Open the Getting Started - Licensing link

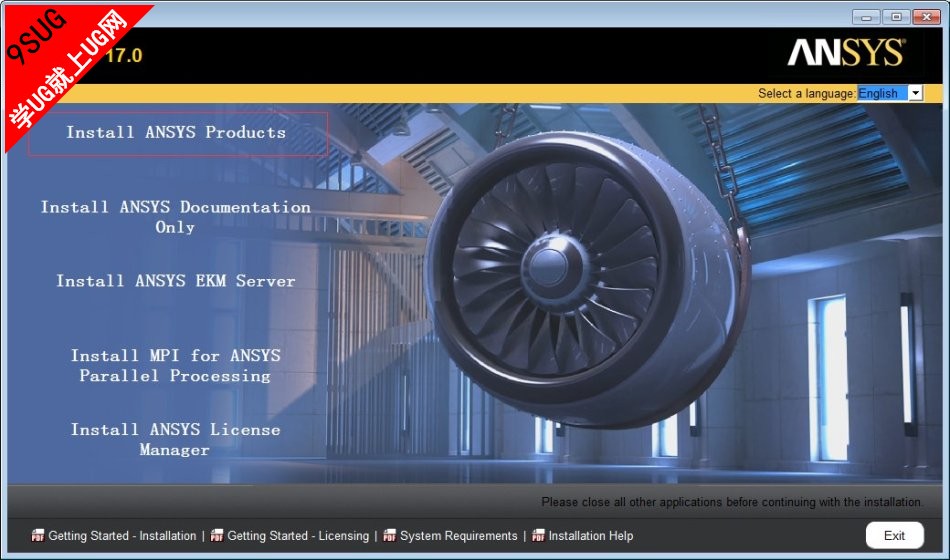click(298, 536)
